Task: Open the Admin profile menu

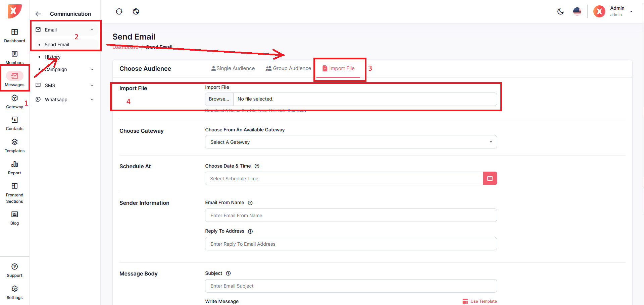Action: pyautogui.click(x=613, y=11)
